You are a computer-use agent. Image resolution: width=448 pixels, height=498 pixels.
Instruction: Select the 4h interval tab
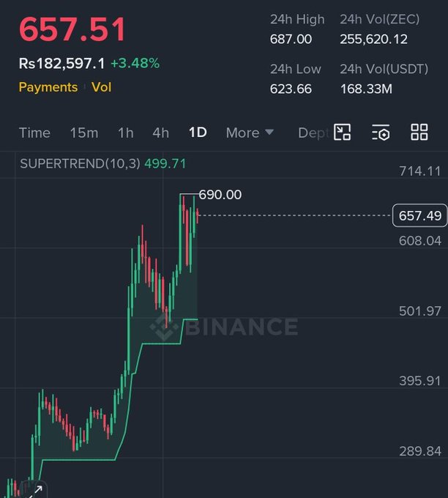click(x=160, y=133)
